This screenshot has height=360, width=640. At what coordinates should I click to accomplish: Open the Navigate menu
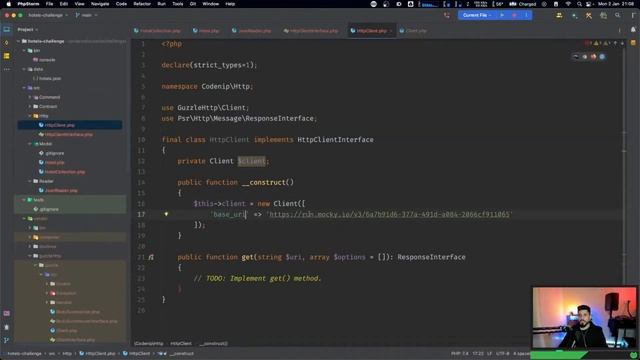pyautogui.click(x=100, y=4)
